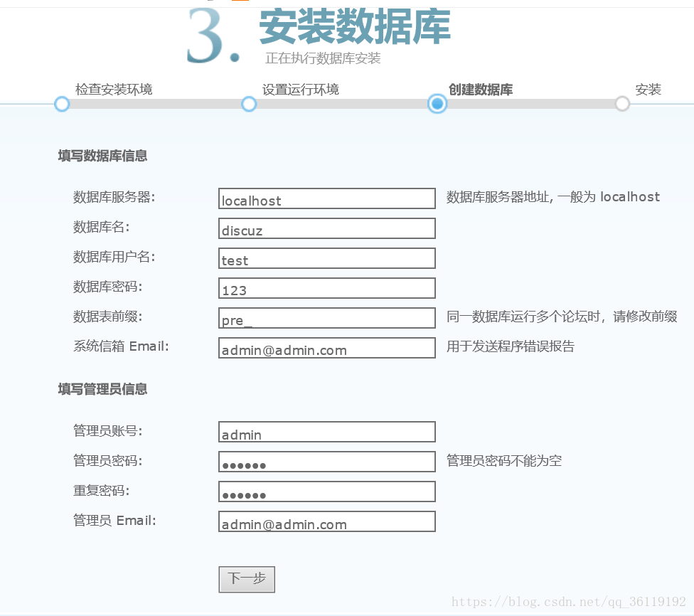Click the 管理员密码: field label
Viewport: 694px width, 616px height.
pyautogui.click(x=108, y=460)
